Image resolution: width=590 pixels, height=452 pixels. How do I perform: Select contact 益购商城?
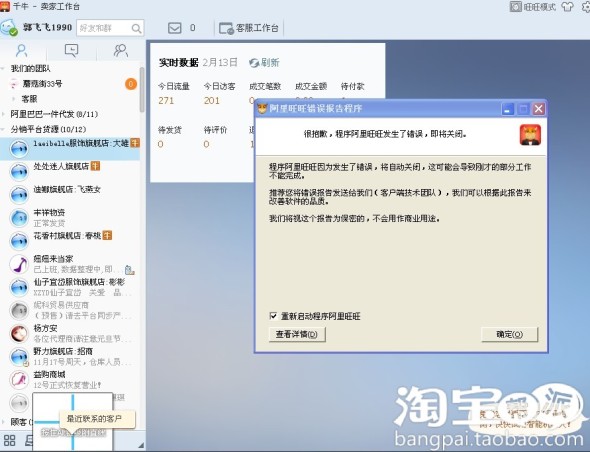coord(70,379)
